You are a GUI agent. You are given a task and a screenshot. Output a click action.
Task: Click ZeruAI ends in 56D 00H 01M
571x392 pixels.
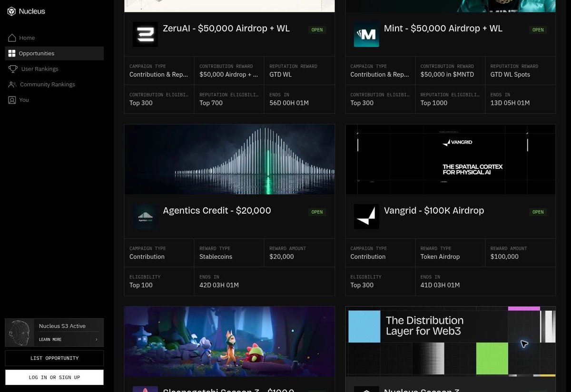289,103
